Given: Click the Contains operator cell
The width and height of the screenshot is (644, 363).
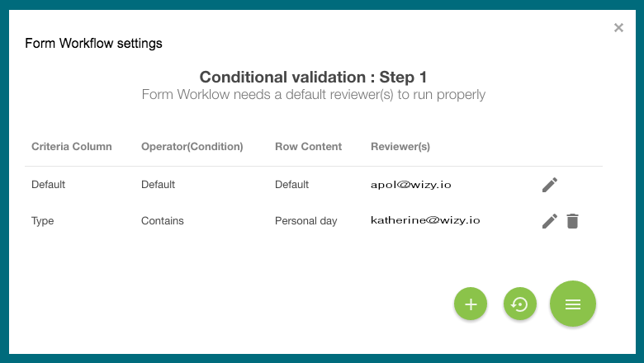Looking at the screenshot, I should [x=162, y=220].
